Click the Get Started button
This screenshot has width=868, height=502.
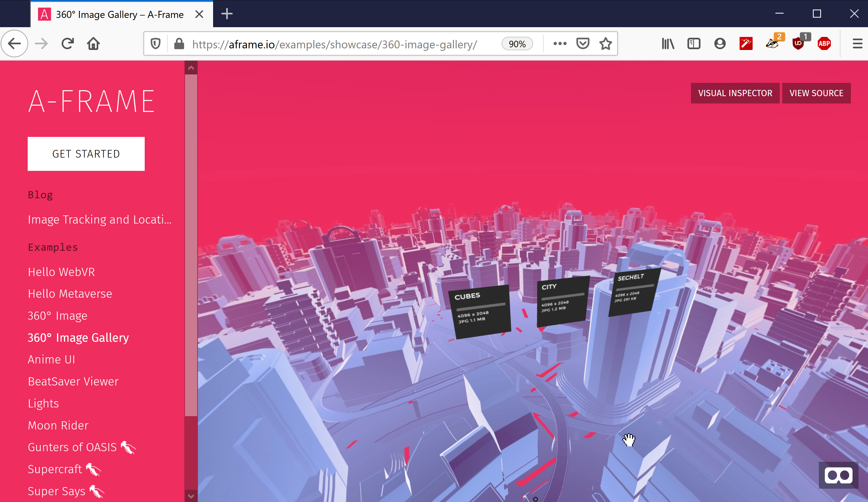pyautogui.click(x=86, y=154)
